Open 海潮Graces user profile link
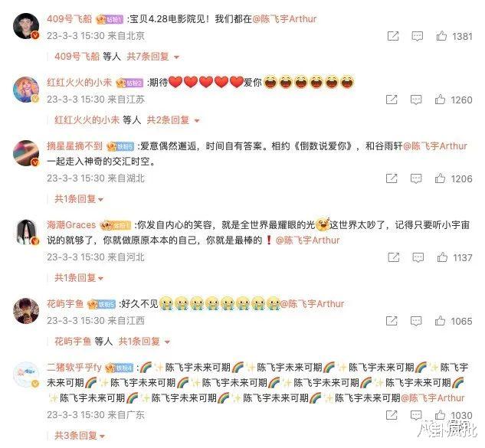This screenshot has height=448, width=485. [x=71, y=225]
